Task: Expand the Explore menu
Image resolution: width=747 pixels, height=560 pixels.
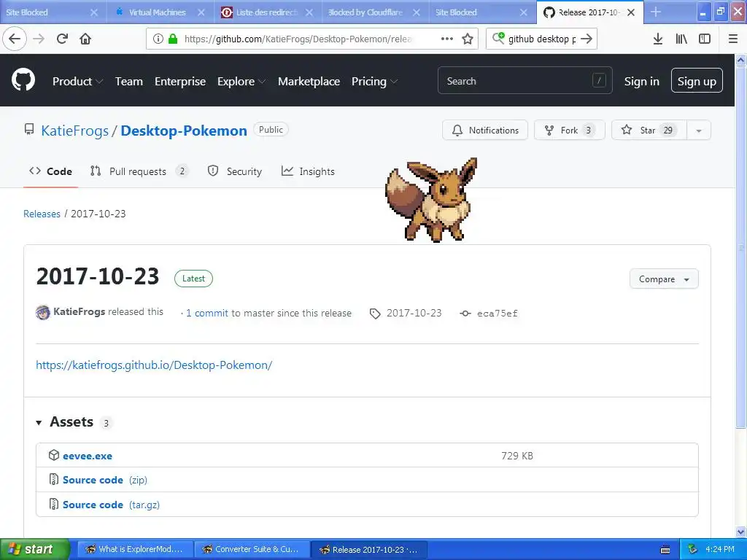Action: point(241,82)
